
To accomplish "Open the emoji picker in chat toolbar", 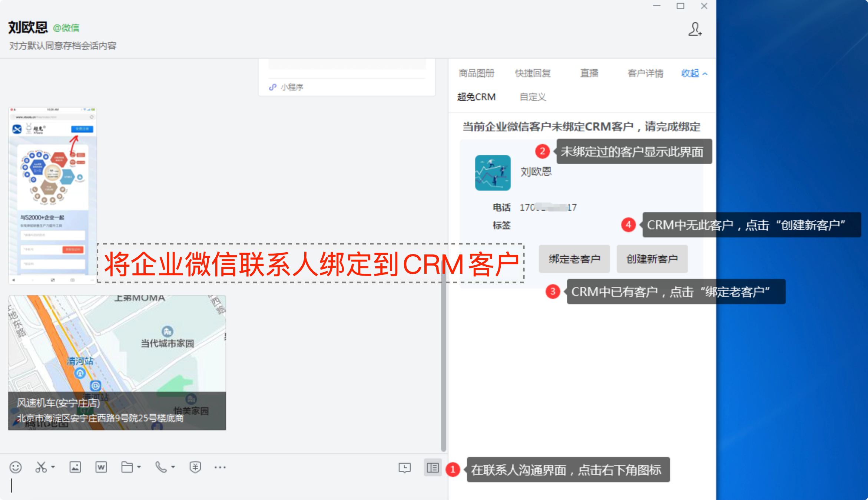I will [16, 467].
